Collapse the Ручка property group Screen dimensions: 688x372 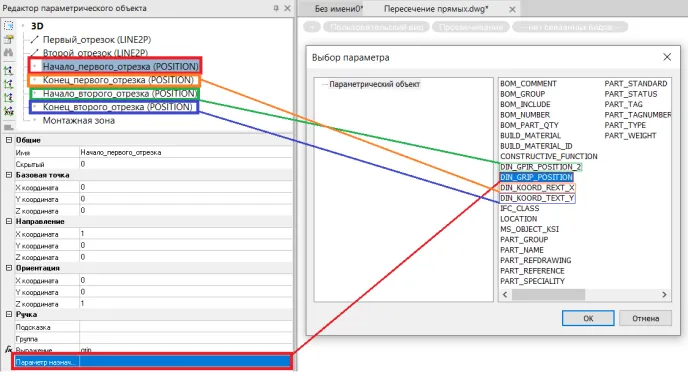(9, 315)
